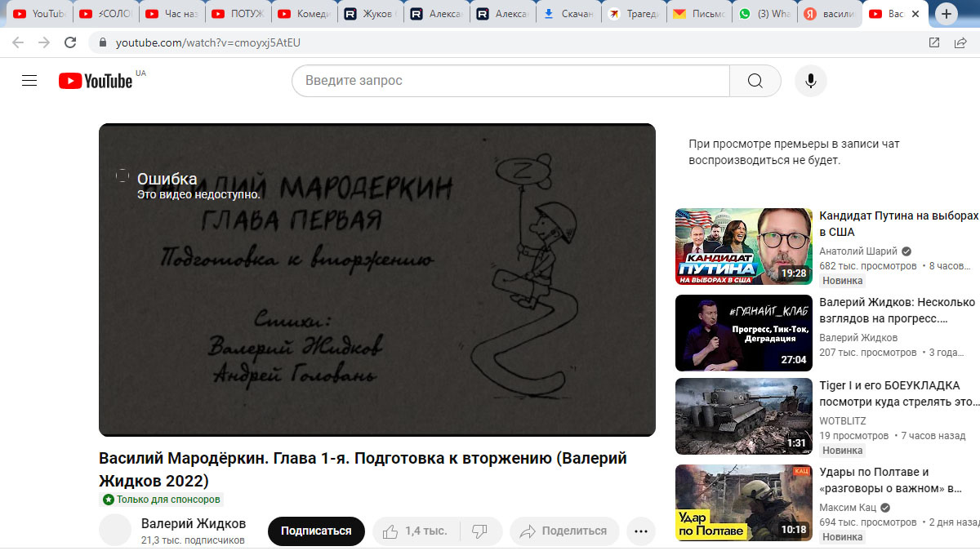This screenshot has height=551, width=980.
Task: View site info via the padlock icon
Action: click(x=103, y=42)
